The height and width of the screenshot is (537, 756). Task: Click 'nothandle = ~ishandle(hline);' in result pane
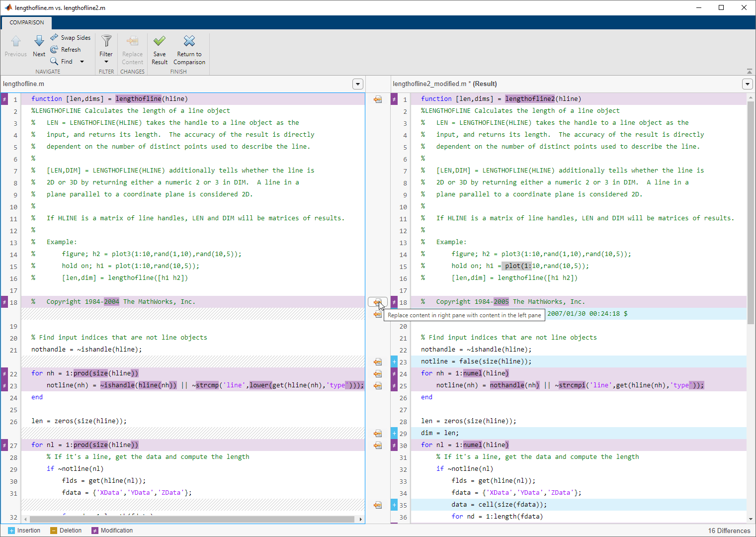[476, 350]
